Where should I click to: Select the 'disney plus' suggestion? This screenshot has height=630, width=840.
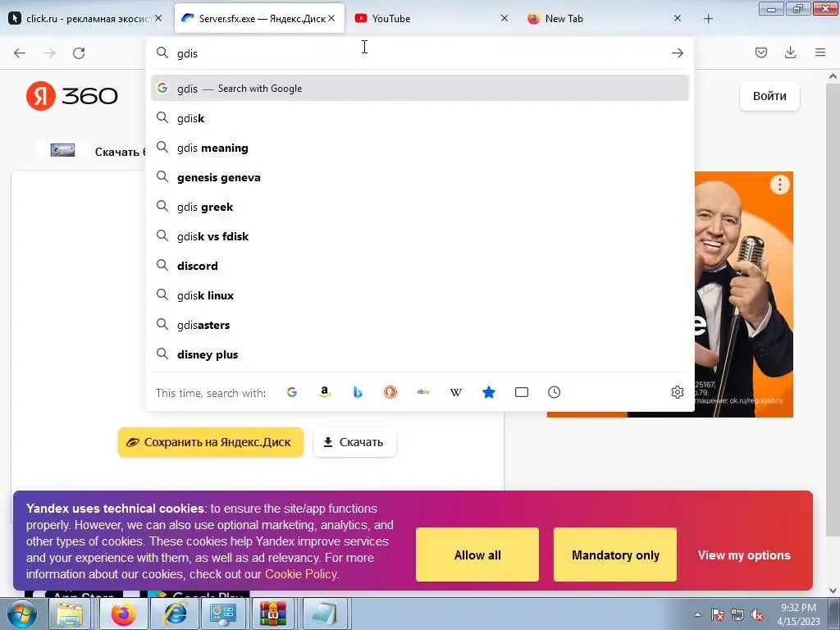[x=420, y=354]
